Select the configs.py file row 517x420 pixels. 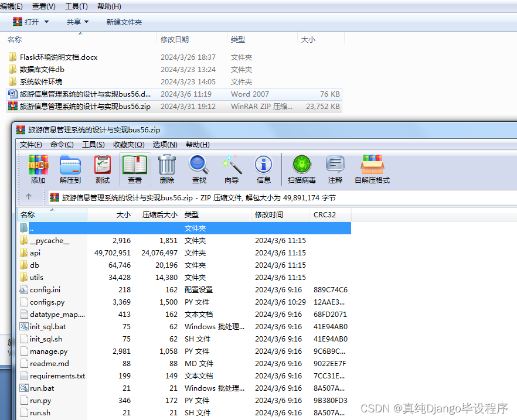pyautogui.click(x=185, y=302)
